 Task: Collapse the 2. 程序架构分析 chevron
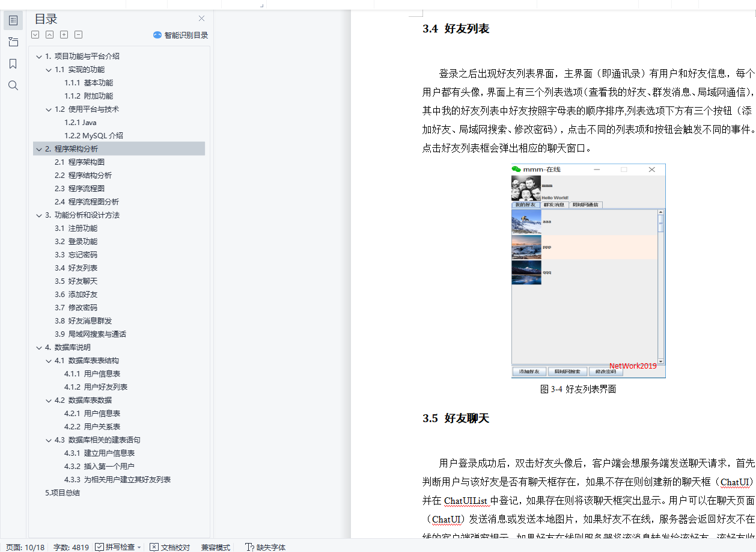(39, 149)
